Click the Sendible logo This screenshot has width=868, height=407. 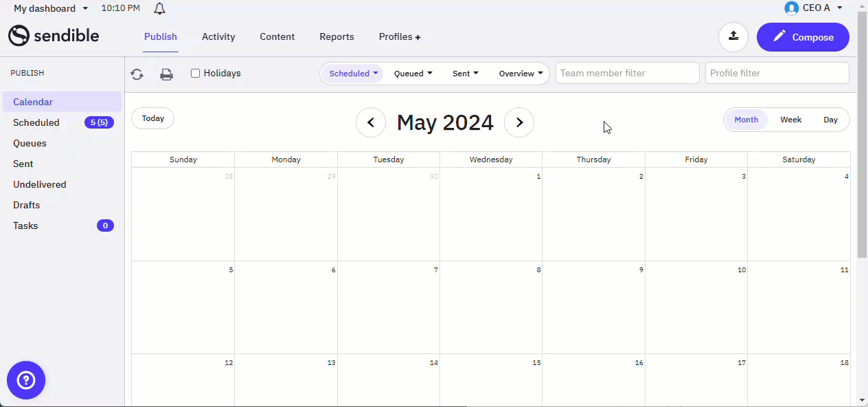click(x=54, y=36)
